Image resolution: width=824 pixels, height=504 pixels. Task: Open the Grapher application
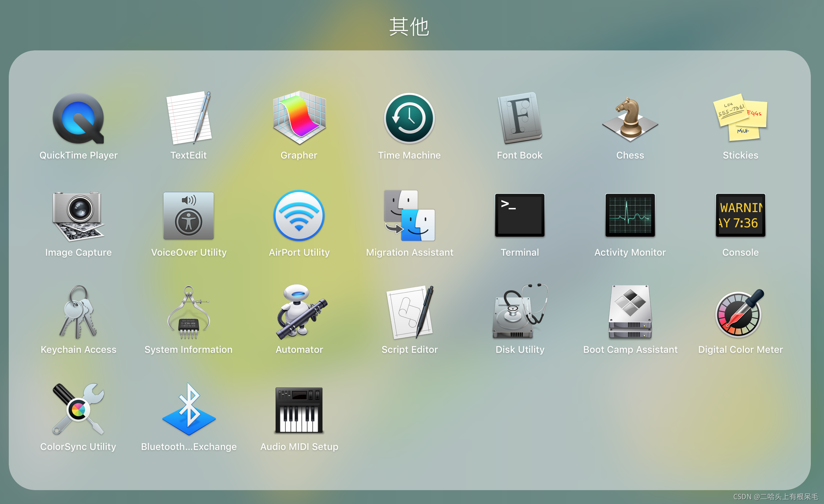[299, 119]
